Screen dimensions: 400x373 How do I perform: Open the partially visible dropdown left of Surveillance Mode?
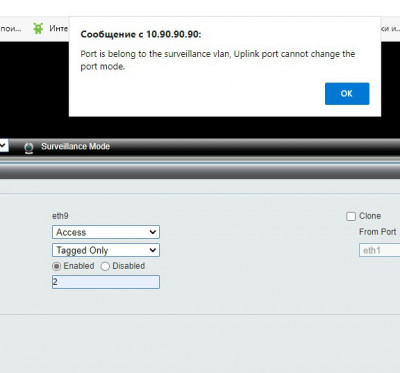(x=4, y=146)
